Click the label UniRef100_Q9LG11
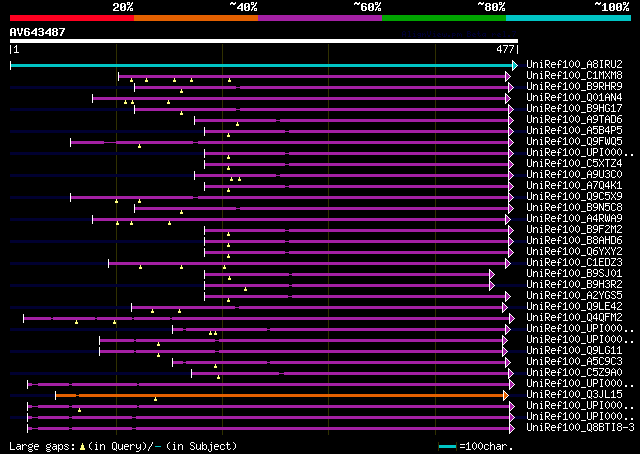This screenshot has height=454, width=640. [x=574, y=351]
